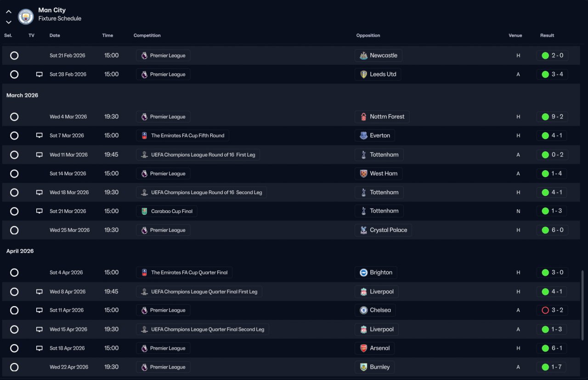The height and width of the screenshot is (380, 588).
Task: Sort by the Venue column header
Action: [x=515, y=35]
